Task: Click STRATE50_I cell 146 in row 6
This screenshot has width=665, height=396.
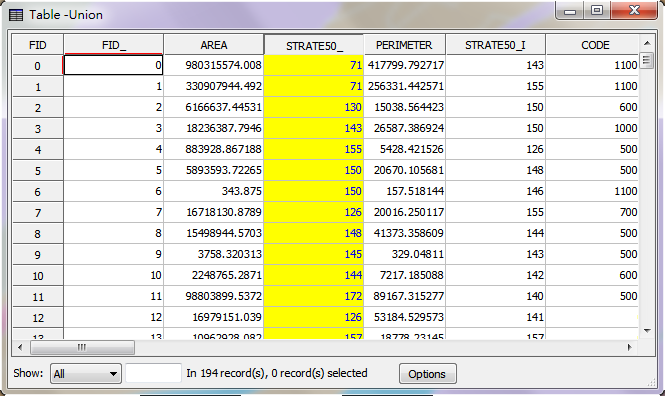Action: pyautogui.click(x=495, y=191)
